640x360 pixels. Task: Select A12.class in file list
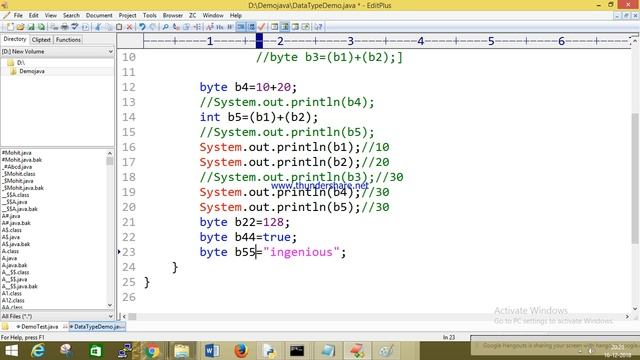point(13,300)
